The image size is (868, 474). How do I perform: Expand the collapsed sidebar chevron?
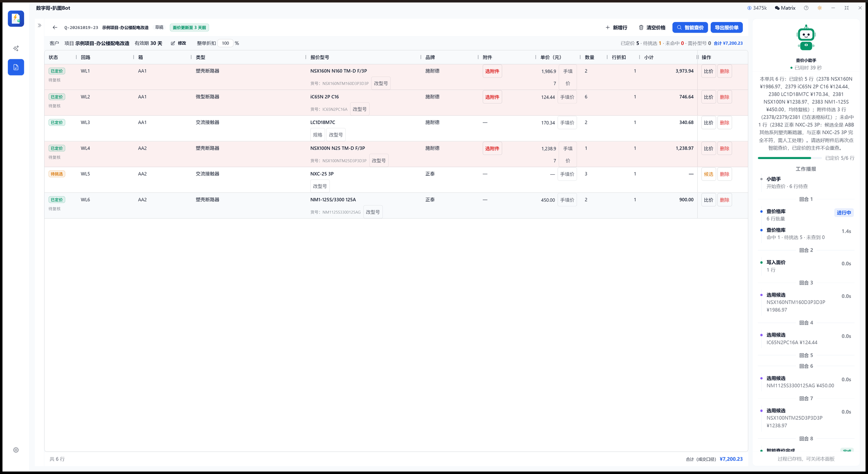pos(39,26)
